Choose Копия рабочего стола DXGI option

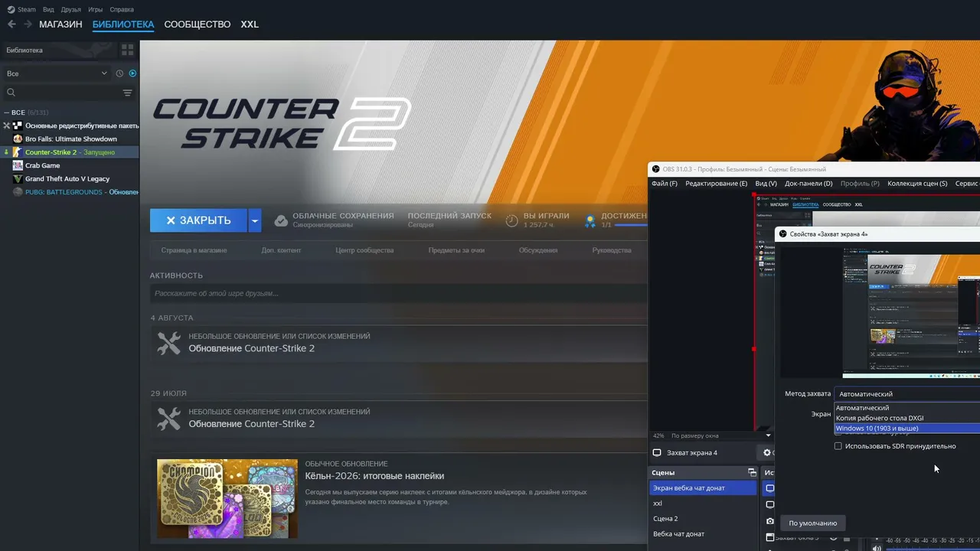pos(907,418)
